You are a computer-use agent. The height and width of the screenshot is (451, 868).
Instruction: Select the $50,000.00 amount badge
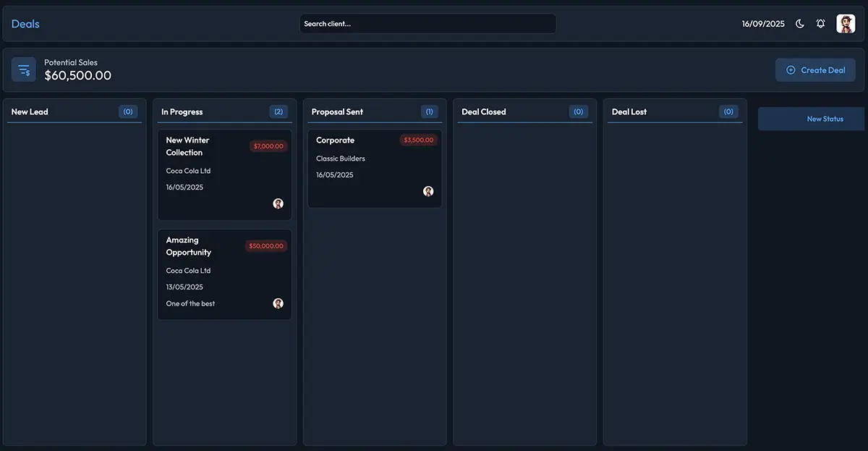click(266, 246)
